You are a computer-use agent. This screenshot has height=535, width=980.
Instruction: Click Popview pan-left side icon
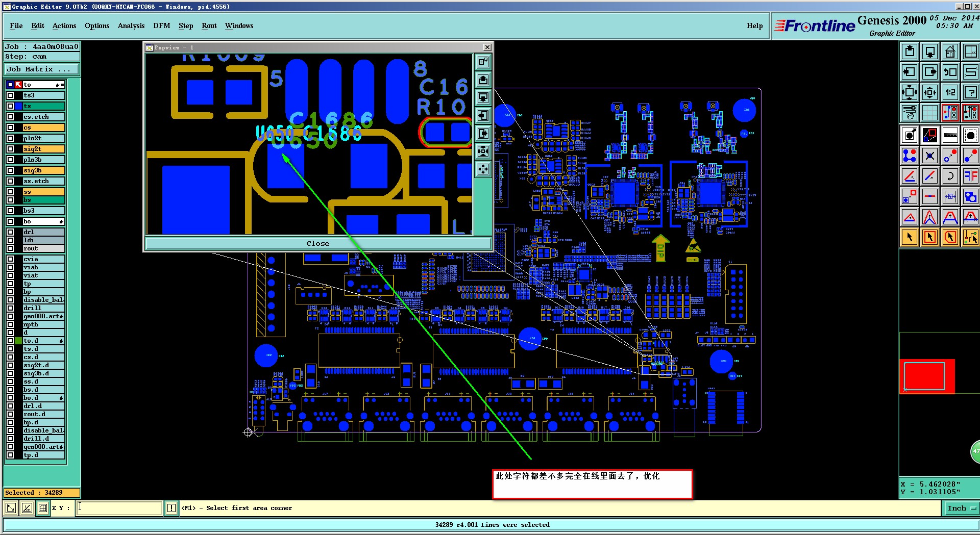tap(483, 116)
